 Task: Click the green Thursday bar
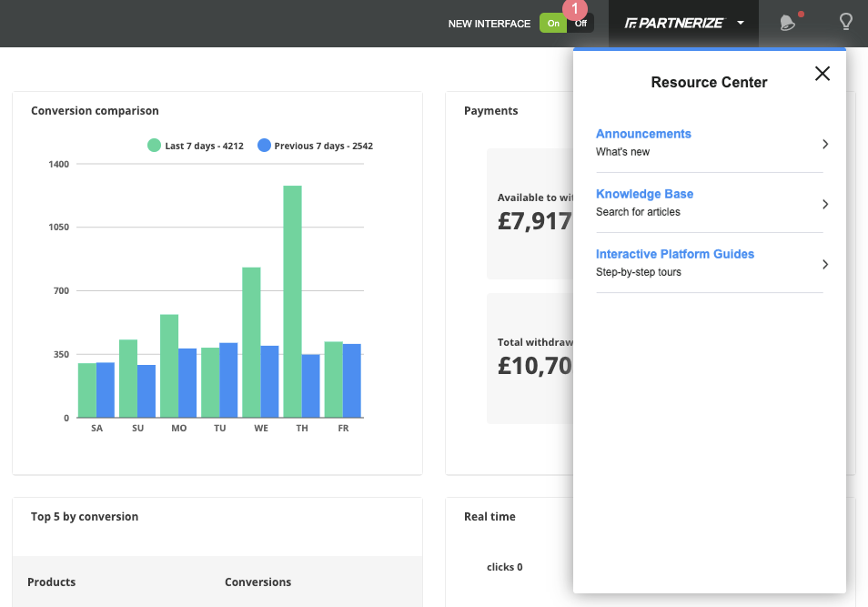tap(292, 301)
